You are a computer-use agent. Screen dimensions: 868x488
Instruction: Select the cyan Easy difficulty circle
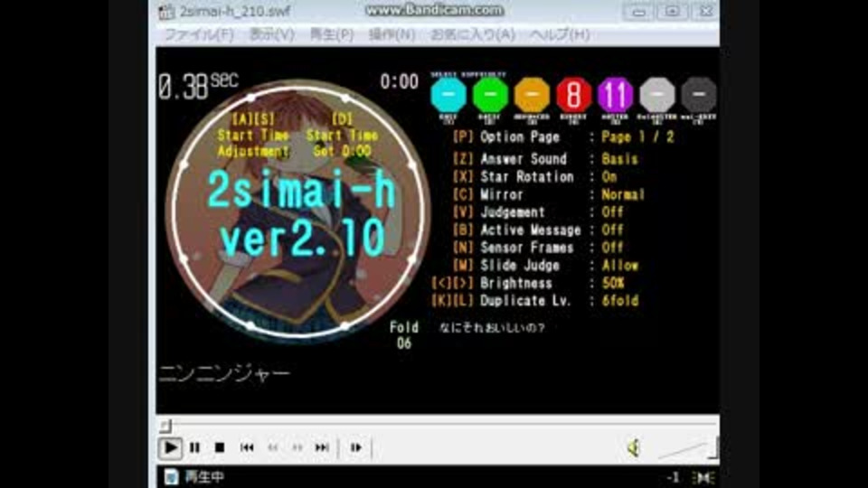click(448, 95)
